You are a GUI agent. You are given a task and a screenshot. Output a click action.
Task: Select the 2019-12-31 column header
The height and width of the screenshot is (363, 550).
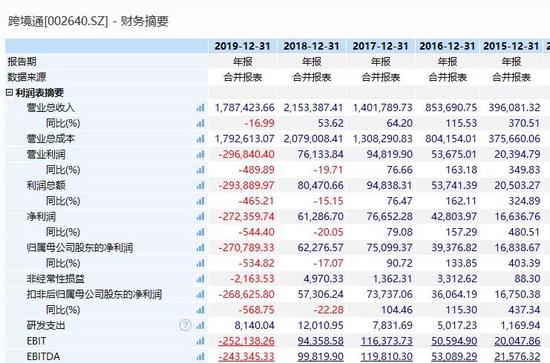coord(243,46)
